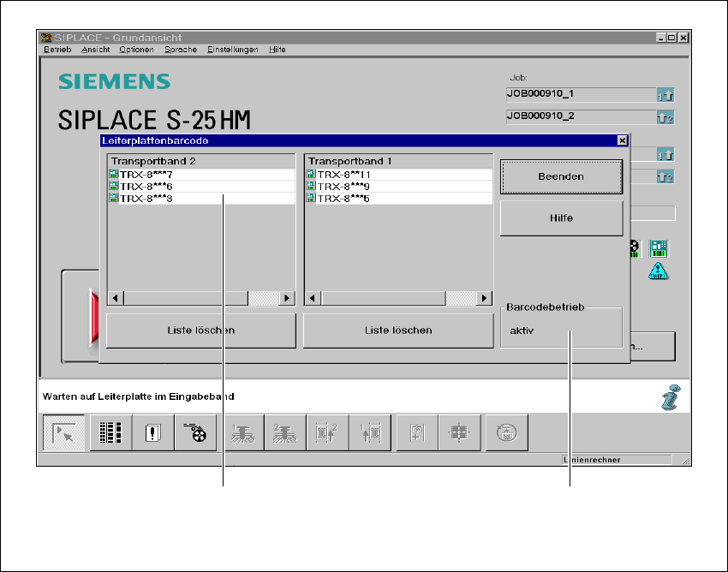Open the Sprache menu
Viewport: 728px width, 572px height.
point(181,50)
